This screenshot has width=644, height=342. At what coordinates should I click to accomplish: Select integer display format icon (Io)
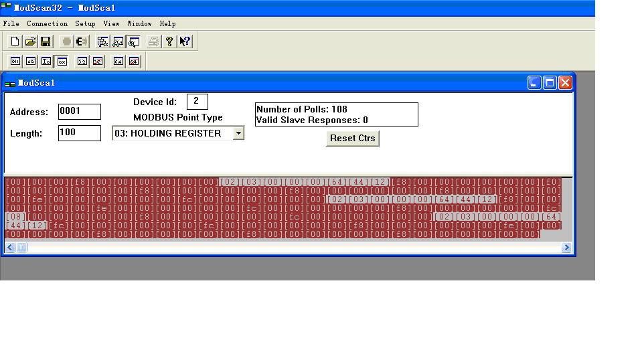click(46, 61)
